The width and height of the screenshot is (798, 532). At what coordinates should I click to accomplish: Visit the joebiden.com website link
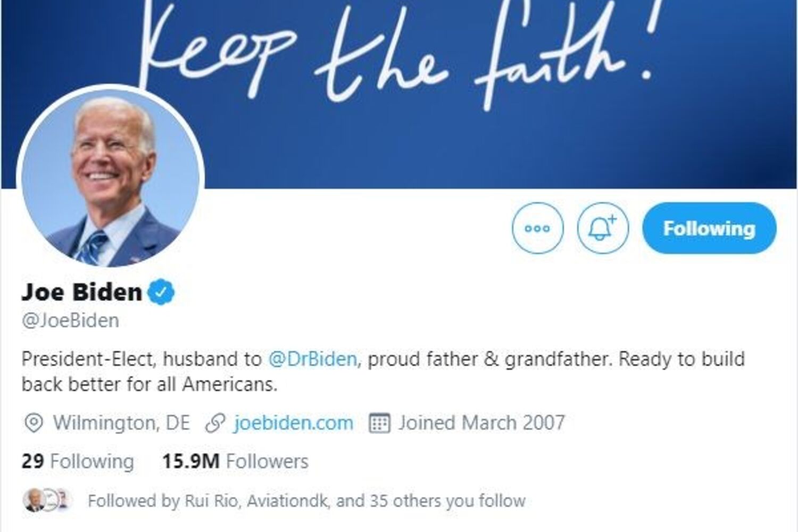click(x=293, y=423)
